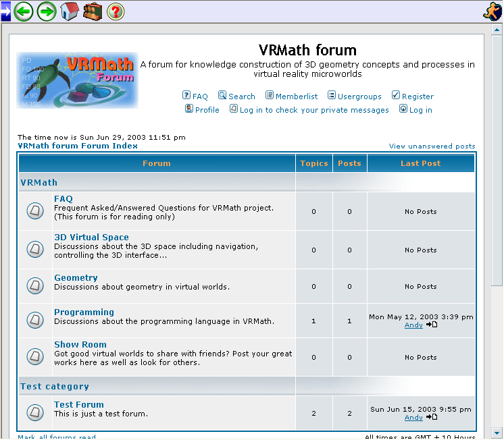Open the Memberlist page
The image size is (504, 440).
[x=297, y=97]
